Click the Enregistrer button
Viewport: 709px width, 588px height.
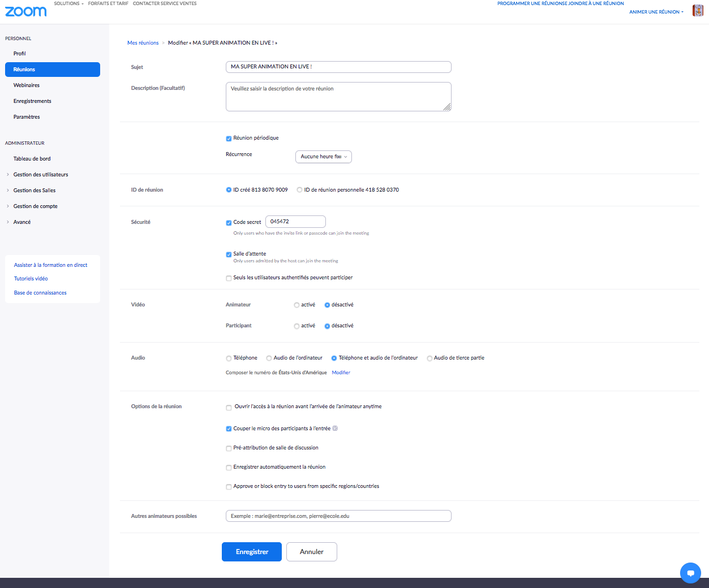tap(251, 552)
